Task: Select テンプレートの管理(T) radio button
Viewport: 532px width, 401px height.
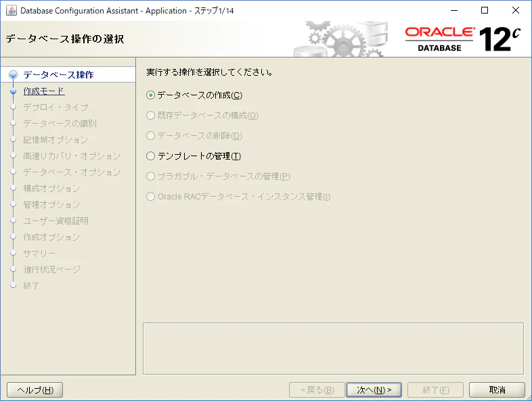Action: click(194, 156)
